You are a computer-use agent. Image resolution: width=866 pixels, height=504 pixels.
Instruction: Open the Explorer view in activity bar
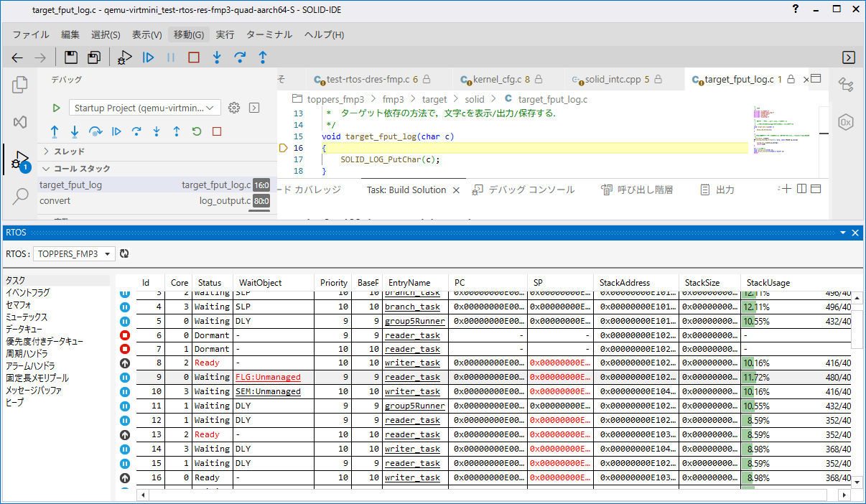[x=20, y=85]
